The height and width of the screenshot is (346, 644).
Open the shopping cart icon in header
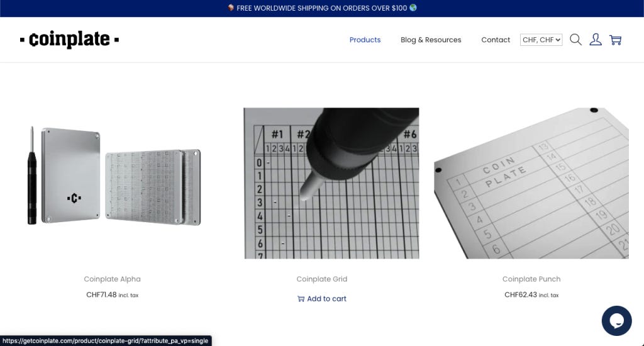tap(615, 40)
